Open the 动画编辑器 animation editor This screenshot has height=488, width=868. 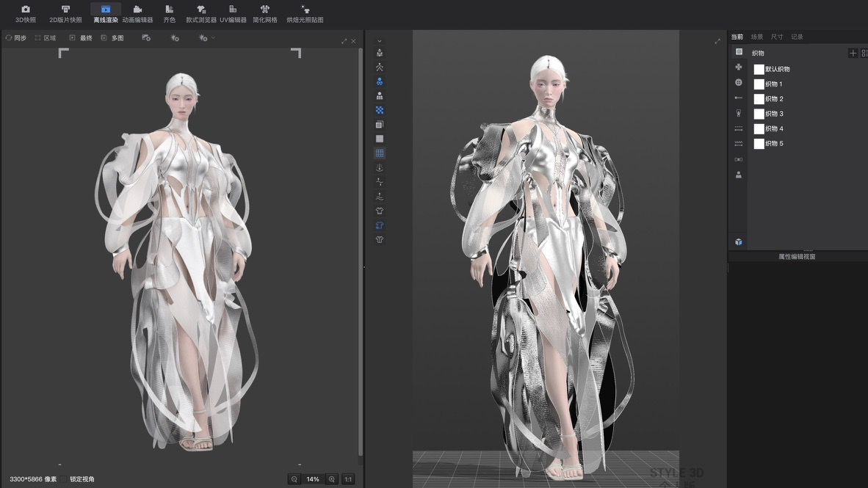(137, 13)
